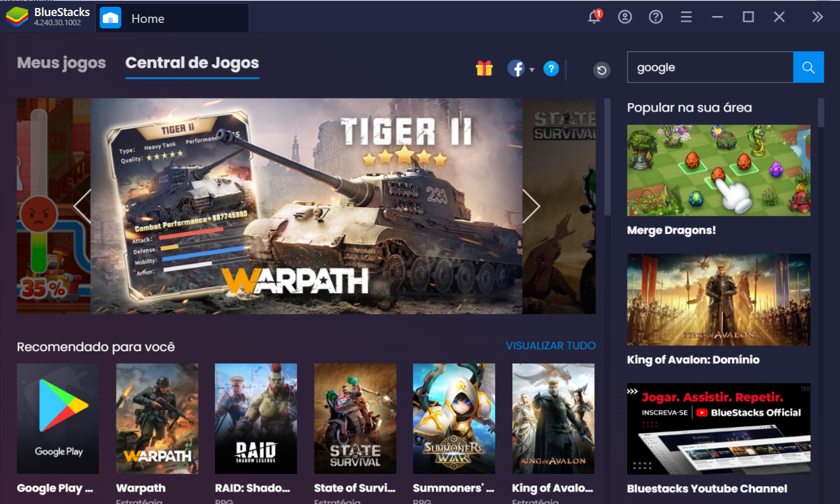Open the RAID Shadow Legends tile
The image size is (840, 504).
pos(256,419)
